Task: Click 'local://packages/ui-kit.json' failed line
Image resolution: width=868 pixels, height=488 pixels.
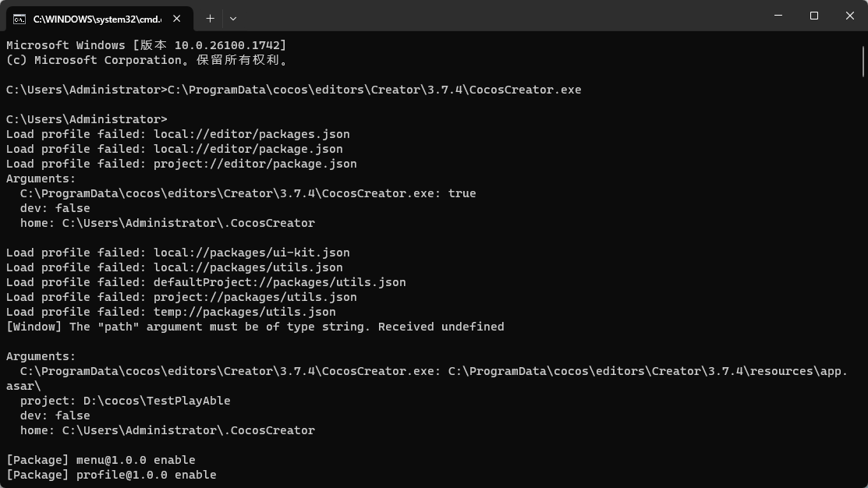Action: (178, 253)
